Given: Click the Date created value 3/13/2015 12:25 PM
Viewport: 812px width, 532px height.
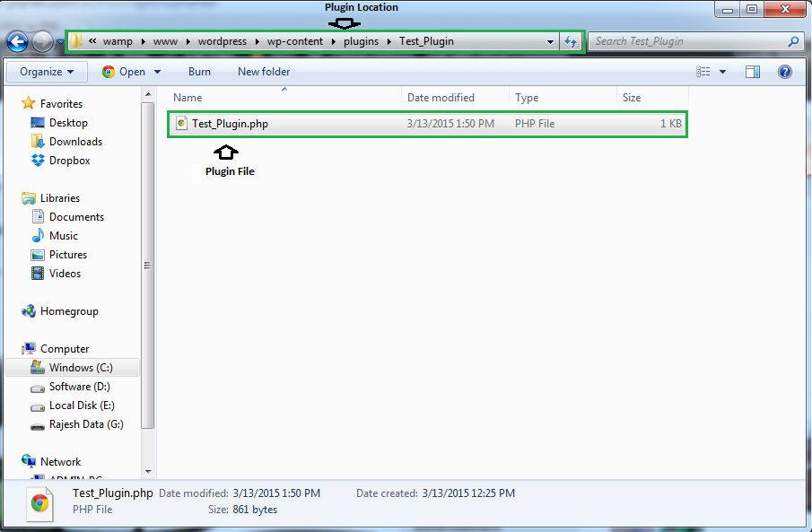Looking at the screenshot, I should pos(468,493).
